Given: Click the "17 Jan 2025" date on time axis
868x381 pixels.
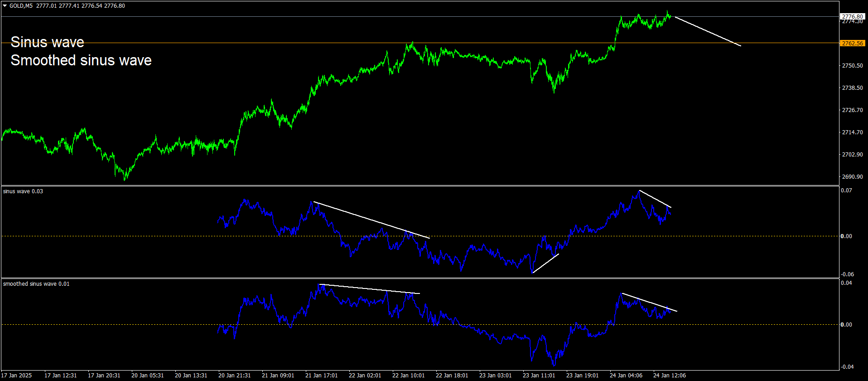Looking at the screenshot, I should pos(17,376).
